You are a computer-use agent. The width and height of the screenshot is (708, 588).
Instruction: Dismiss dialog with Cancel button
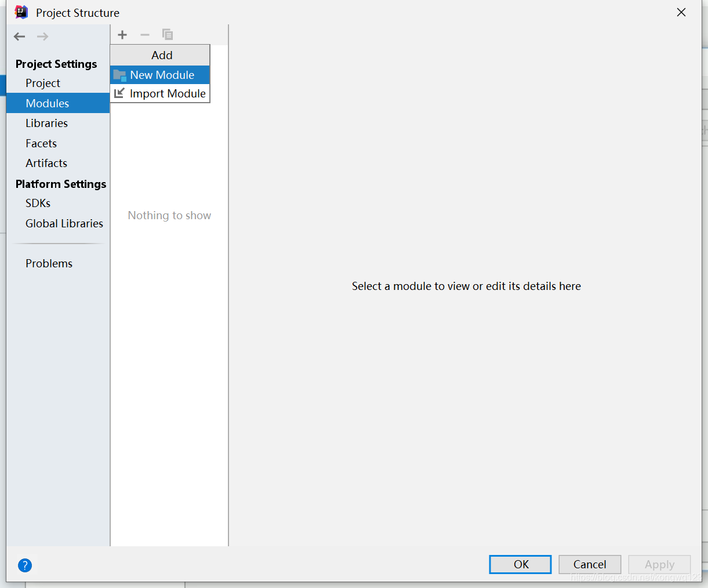coord(590,564)
